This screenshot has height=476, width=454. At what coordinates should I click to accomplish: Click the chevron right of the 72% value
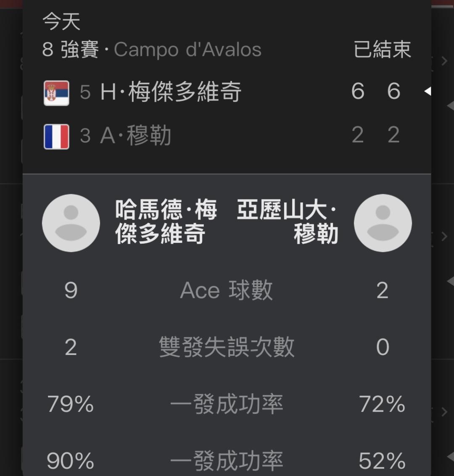444,412
